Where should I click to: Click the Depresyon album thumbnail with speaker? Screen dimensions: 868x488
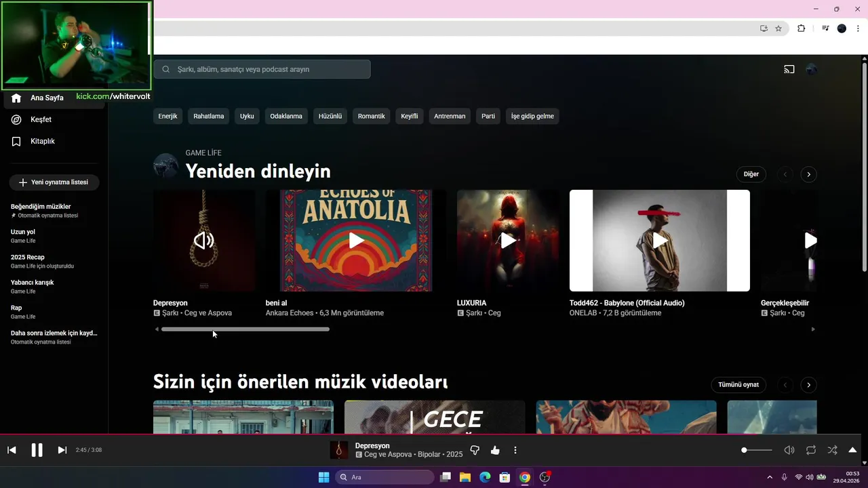[x=204, y=241]
